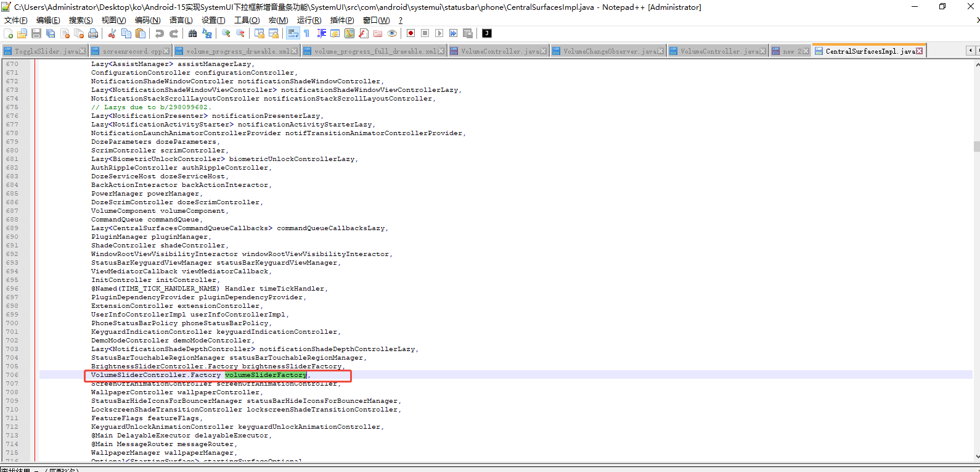Click the Open file toolbar icon
980x472 pixels.
pos(22,33)
